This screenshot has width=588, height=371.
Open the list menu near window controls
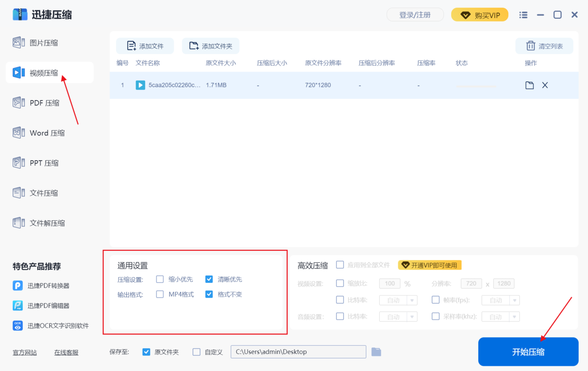pyautogui.click(x=523, y=15)
